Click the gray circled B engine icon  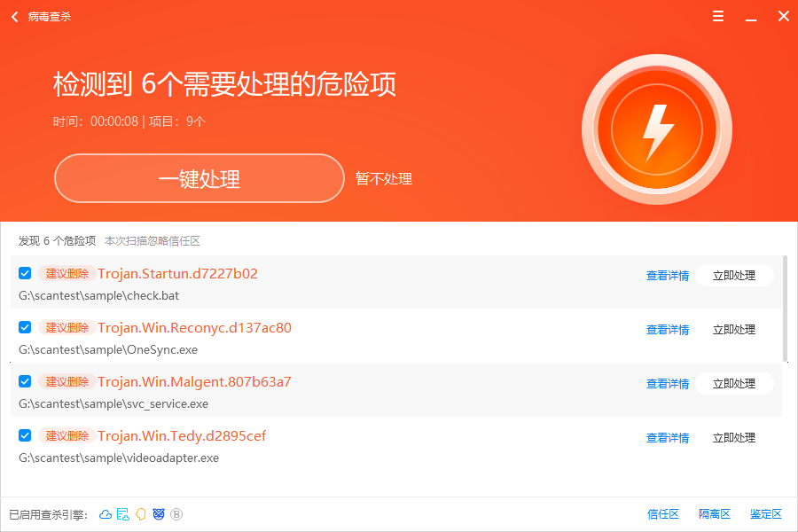(176, 514)
